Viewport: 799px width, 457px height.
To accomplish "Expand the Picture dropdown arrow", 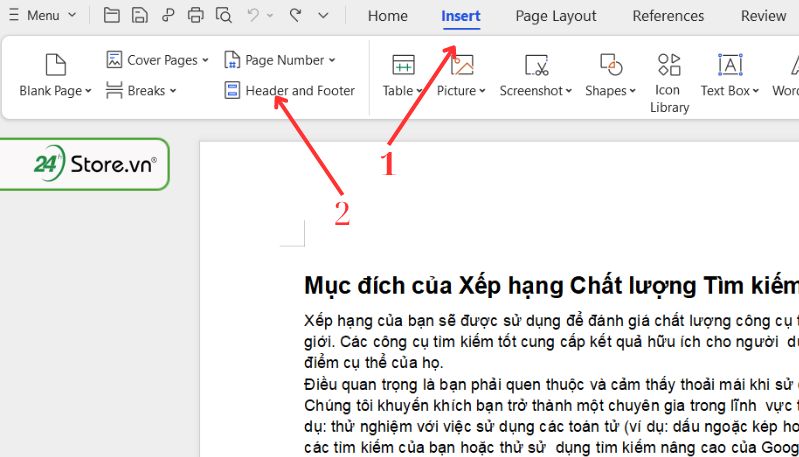I will pyautogui.click(x=482, y=91).
